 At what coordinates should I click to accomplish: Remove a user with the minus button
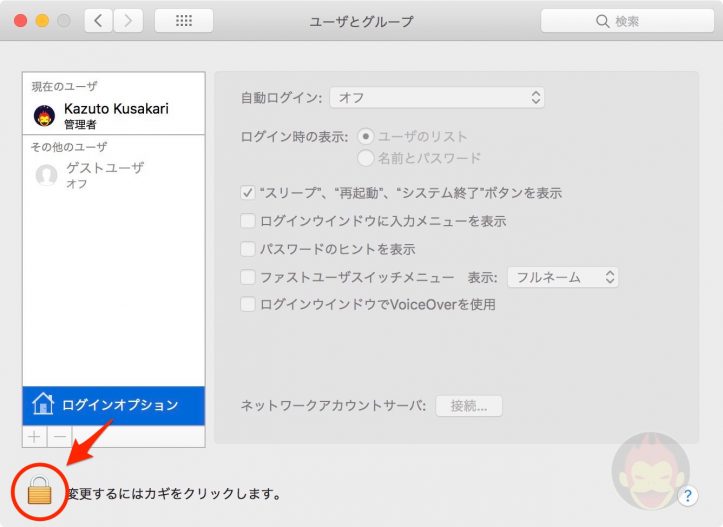pyautogui.click(x=60, y=437)
